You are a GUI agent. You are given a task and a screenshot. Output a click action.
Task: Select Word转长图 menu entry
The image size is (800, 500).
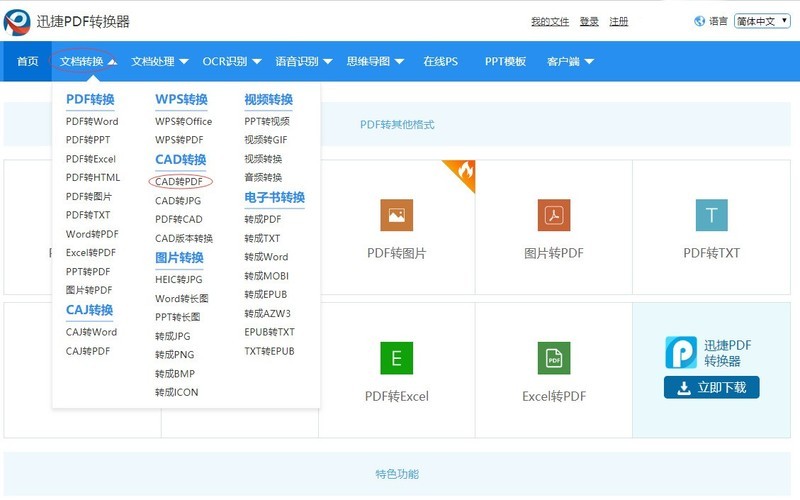pyautogui.click(x=182, y=298)
